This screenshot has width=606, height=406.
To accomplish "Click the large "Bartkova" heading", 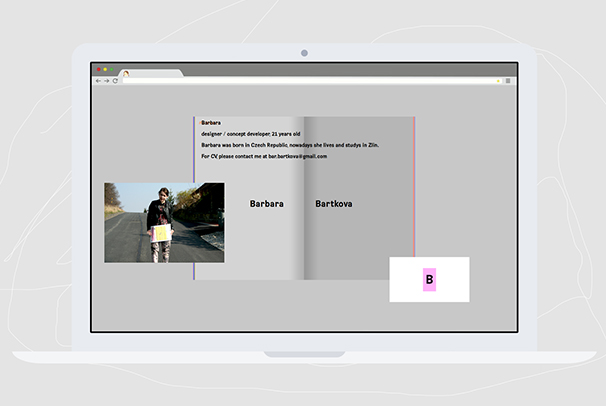I will click(x=333, y=204).
